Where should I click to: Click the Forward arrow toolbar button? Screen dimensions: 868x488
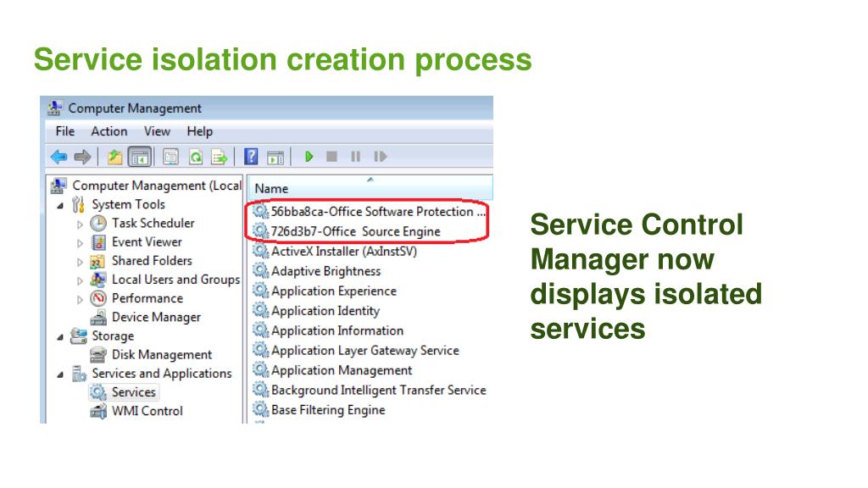click(82, 157)
